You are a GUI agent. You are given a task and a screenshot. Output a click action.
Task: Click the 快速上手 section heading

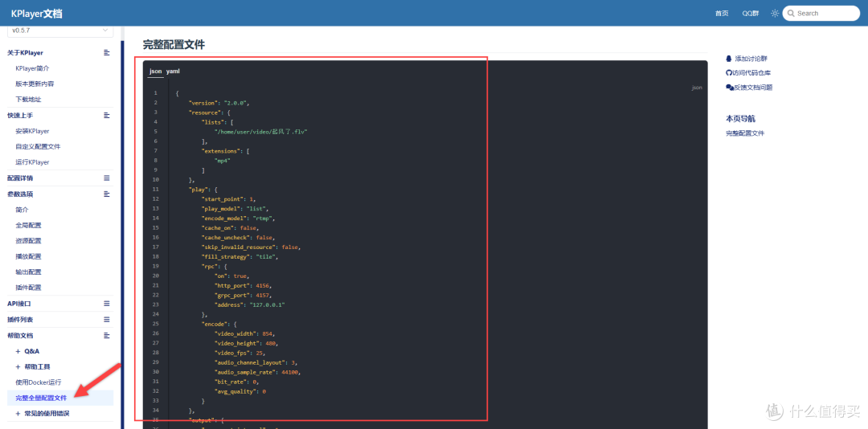coord(20,115)
